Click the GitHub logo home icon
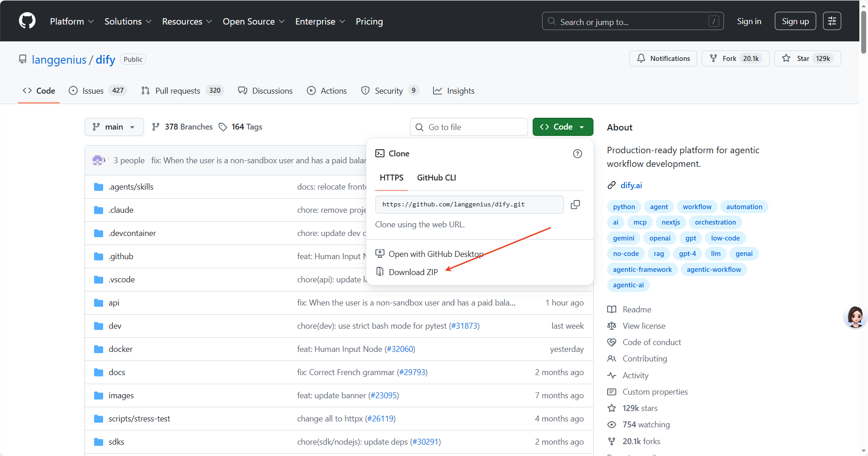This screenshot has height=456, width=868. [x=27, y=21]
